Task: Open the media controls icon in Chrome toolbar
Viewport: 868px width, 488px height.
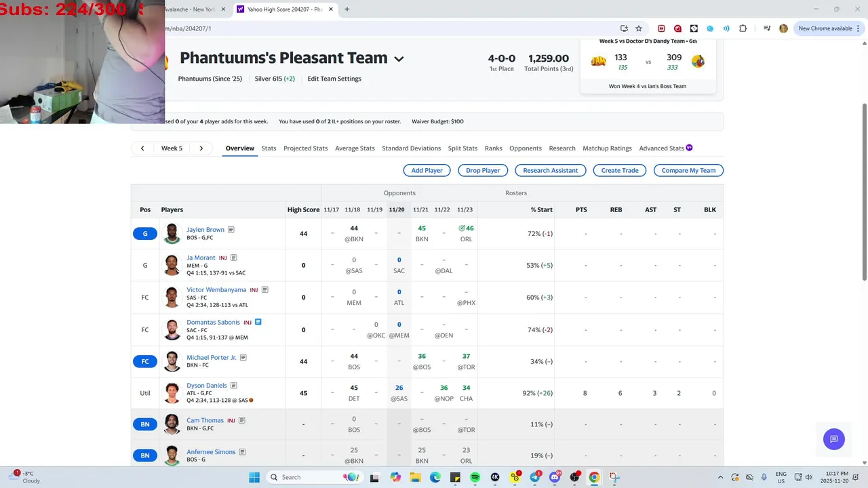Action: coord(767,28)
